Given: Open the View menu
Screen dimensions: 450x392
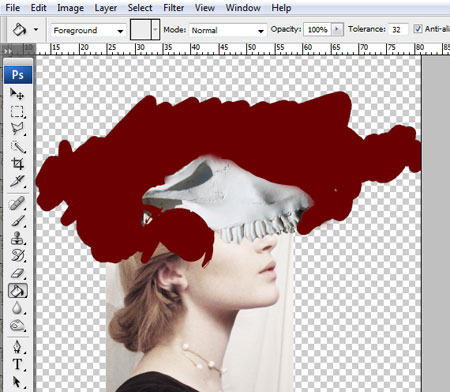Looking at the screenshot, I should point(204,8).
